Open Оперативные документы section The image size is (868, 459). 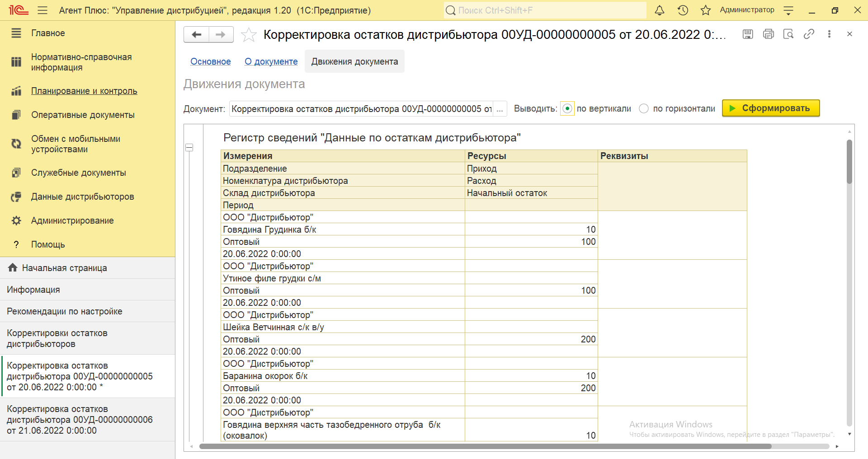tap(83, 115)
